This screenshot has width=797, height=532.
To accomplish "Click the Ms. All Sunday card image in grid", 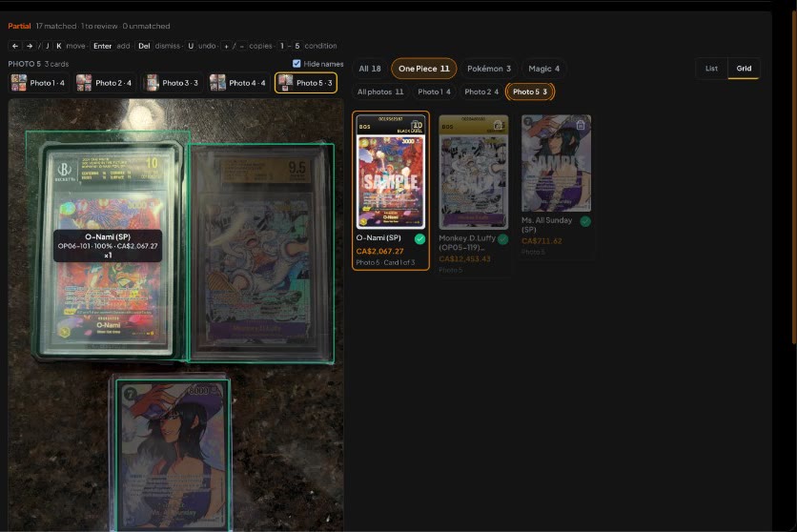I will (556, 163).
